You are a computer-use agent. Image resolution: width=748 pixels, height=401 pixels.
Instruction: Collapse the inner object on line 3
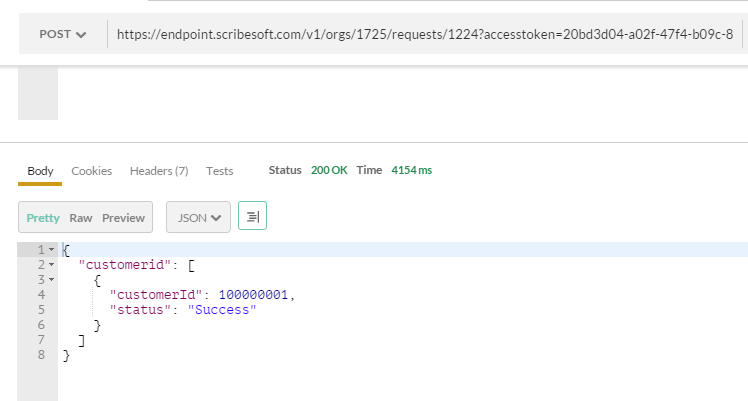[51, 280]
